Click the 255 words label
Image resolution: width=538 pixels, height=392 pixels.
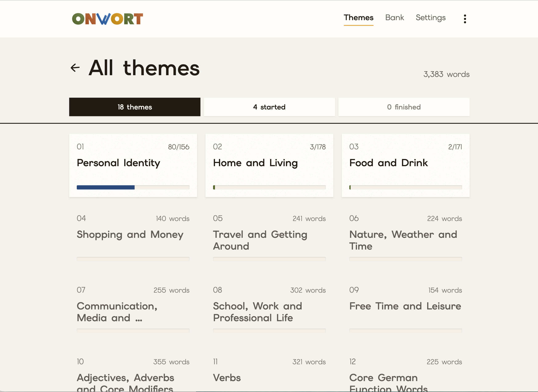click(171, 290)
